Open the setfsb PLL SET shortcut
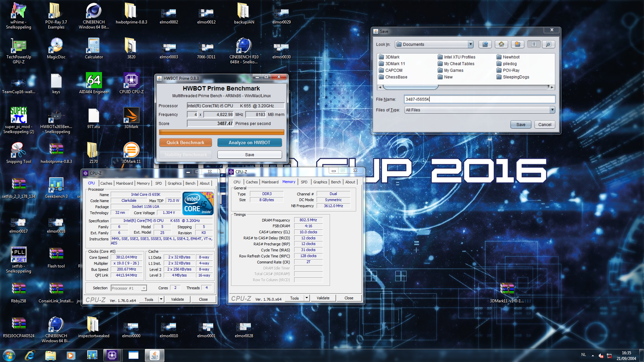644x362 pixels. (18, 260)
